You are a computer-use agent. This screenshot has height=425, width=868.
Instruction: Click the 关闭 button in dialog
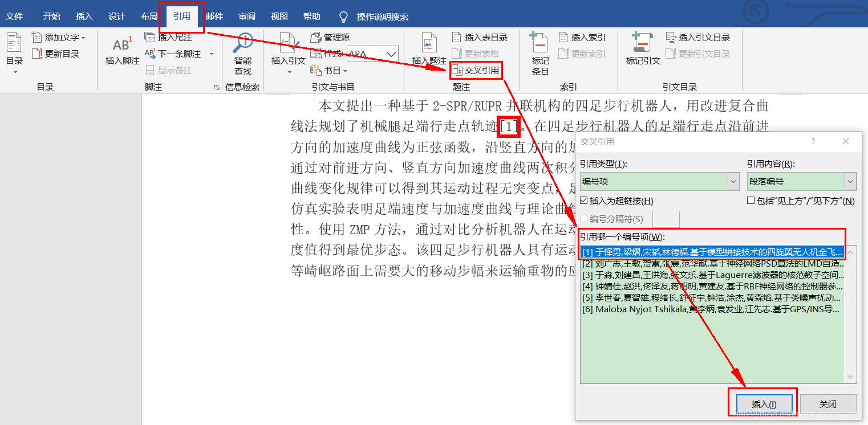click(828, 404)
